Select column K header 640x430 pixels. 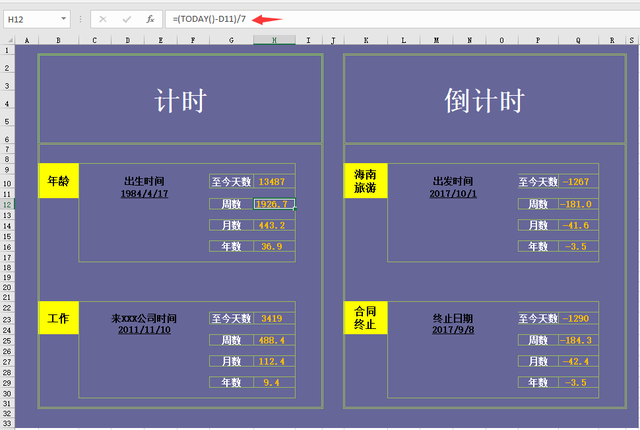tap(366, 40)
